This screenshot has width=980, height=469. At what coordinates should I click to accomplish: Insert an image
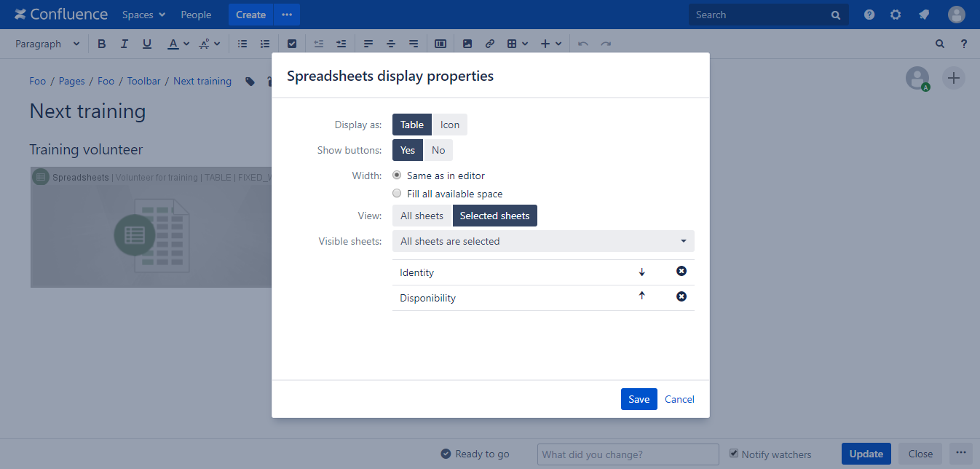[x=467, y=44]
